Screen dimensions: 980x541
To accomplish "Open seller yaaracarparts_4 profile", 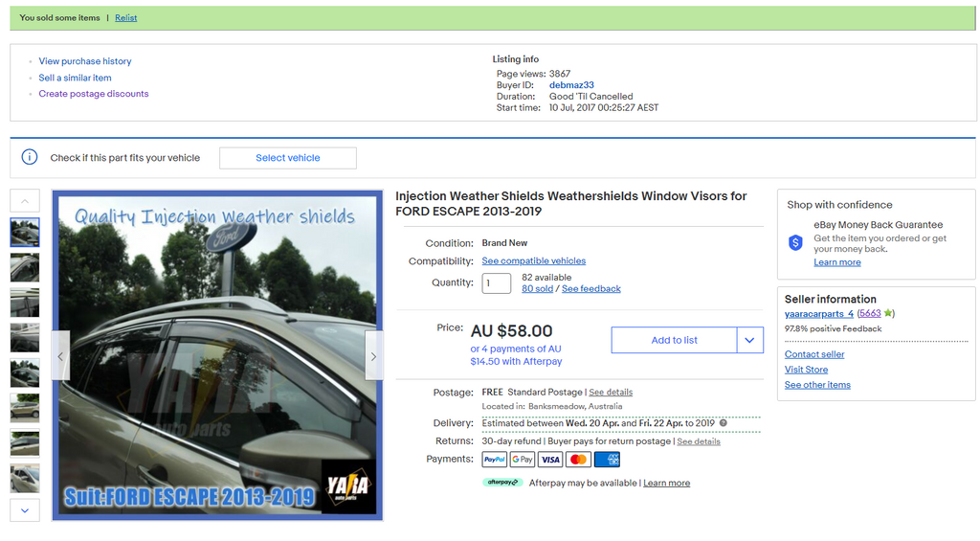I will point(819,314).
